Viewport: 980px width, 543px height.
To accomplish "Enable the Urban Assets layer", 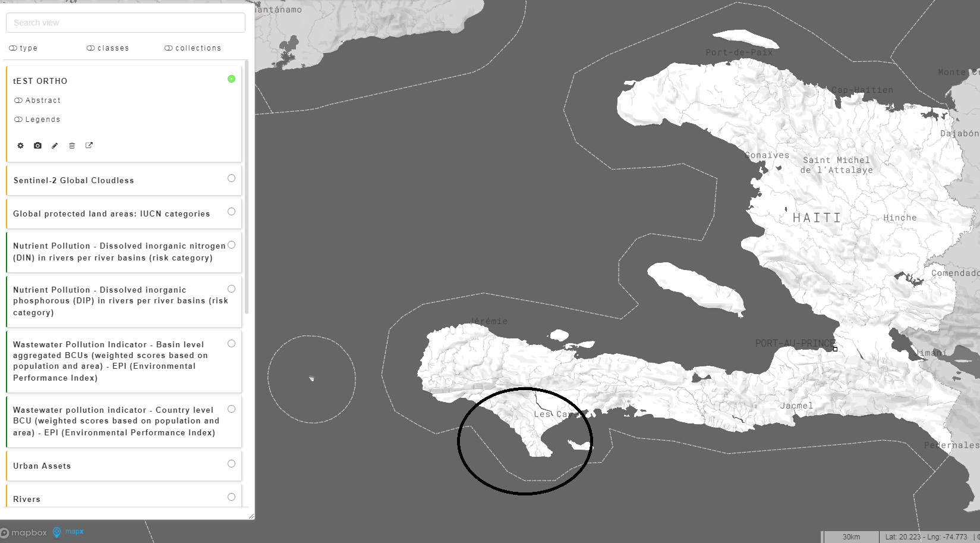I will click(231, 464).
